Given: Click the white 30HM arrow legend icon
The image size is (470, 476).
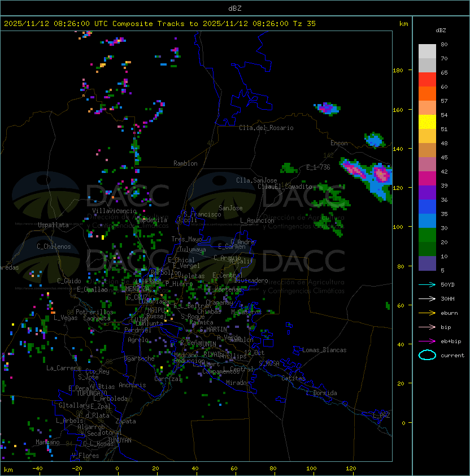Looking at the screenshot, I should [x=427, y=298].
